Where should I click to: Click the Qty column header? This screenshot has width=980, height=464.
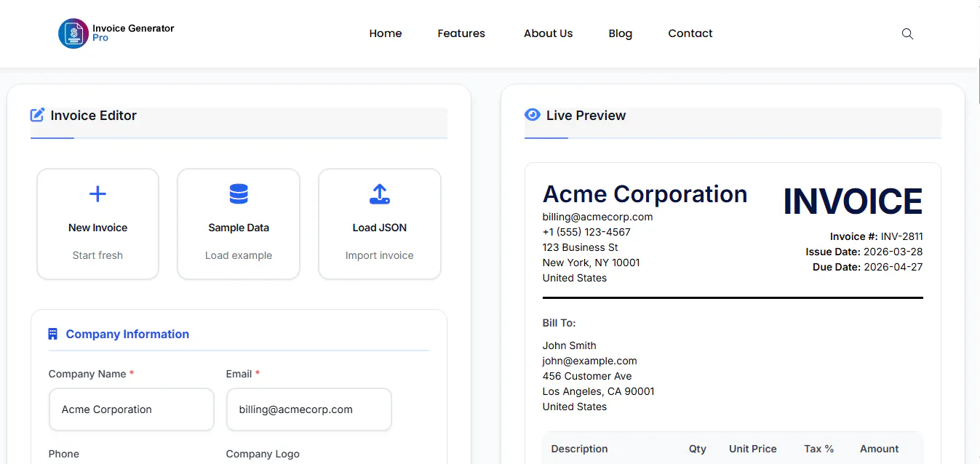coord(698,449)
